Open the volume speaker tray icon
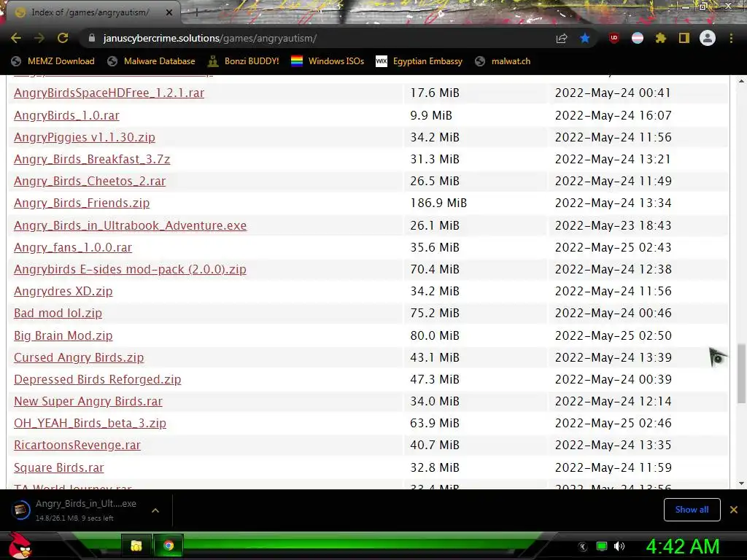Image resolution: width=747 pixels, height=560 pixels. pyautogui.click(x=619, y=546)
